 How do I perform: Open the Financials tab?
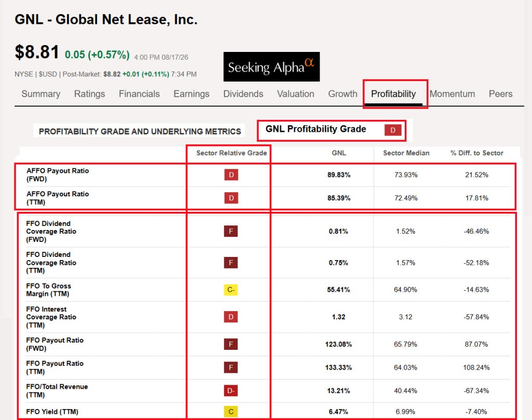coord(139,94)
